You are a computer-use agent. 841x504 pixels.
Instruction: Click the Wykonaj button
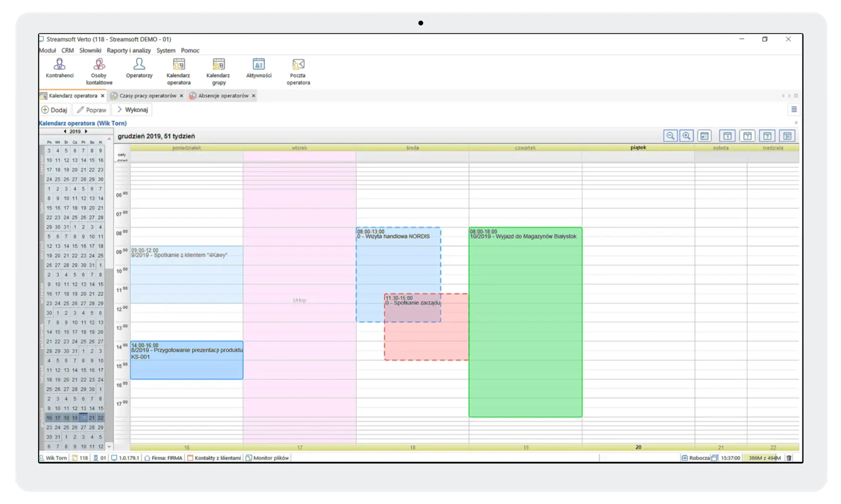(x=132, y=109)
